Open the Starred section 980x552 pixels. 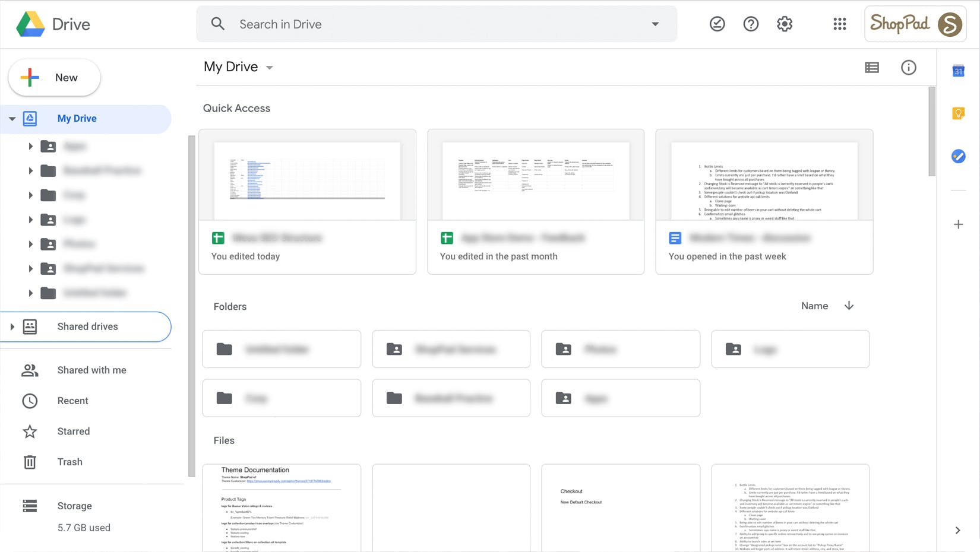click(x=73, y=432)
